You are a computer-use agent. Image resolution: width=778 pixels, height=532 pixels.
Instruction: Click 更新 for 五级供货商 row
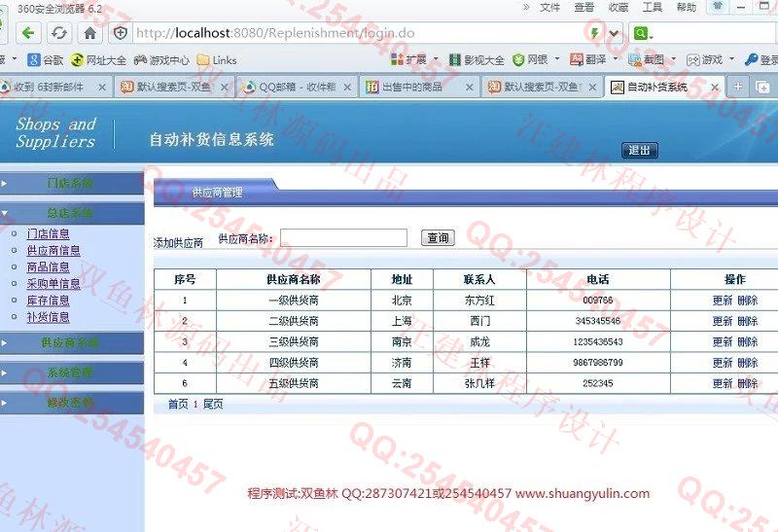pyautogui.click(x=723, y=383)
